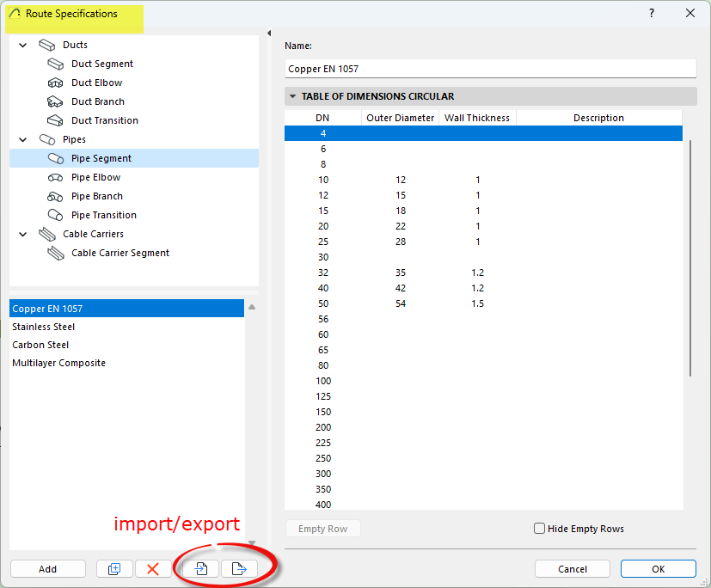
Task: Click the Ducts category icon
Action: tap(46, 45)
